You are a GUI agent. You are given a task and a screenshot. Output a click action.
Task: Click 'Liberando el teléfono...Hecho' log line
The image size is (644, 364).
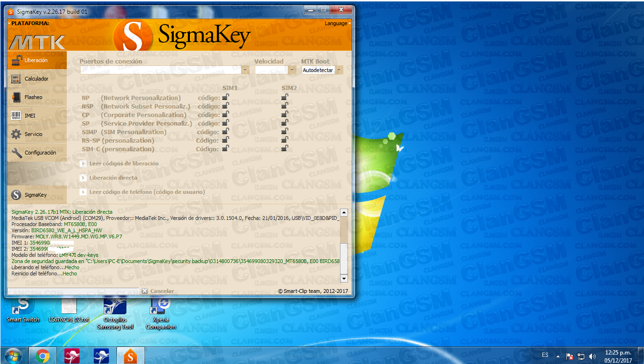tap(45, 267)
